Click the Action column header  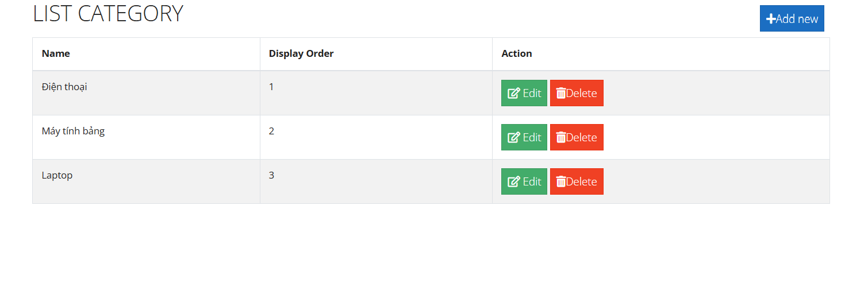coord(517,53)
